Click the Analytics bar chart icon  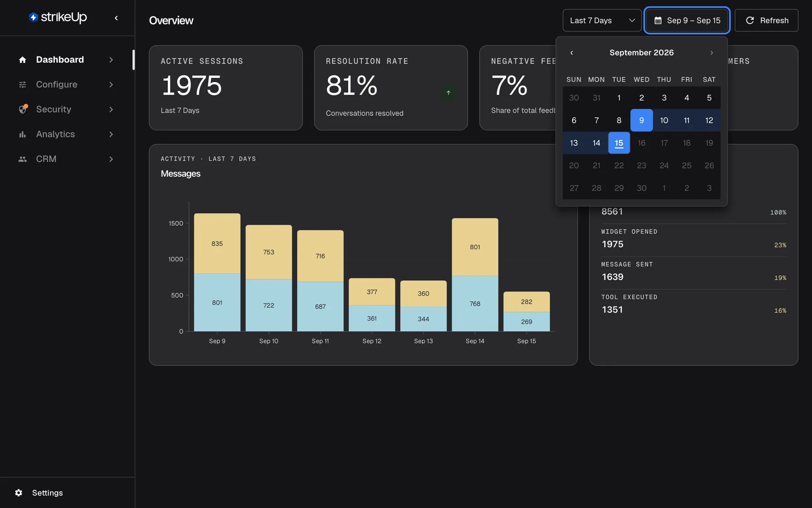pos(23,134)
